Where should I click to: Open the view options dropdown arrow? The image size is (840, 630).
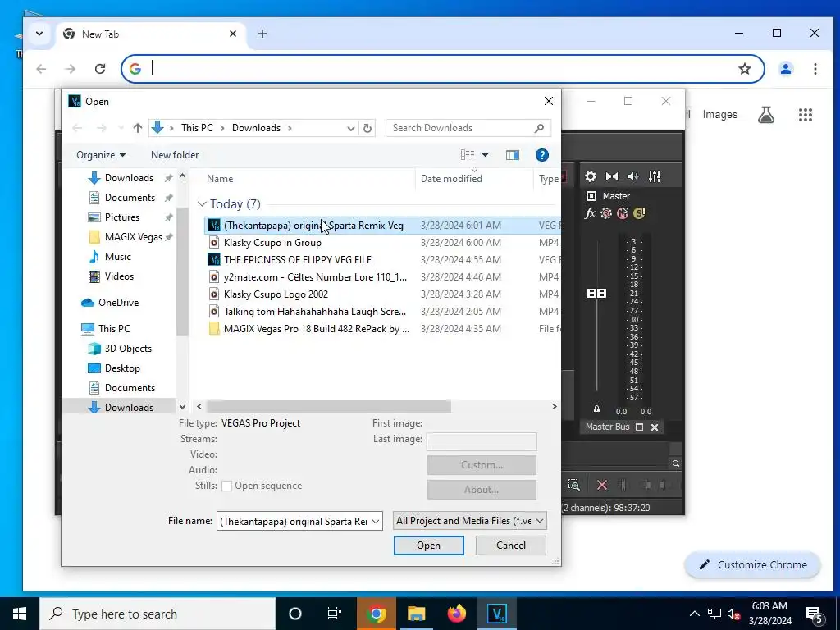[486, 155]
